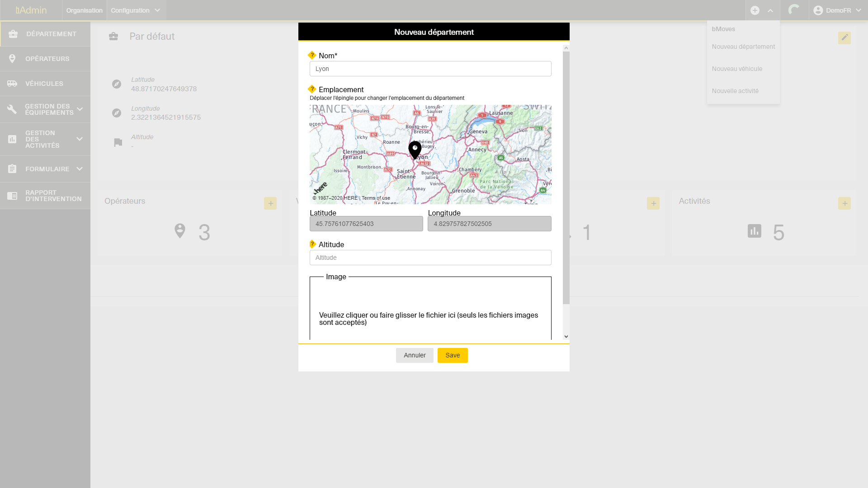
Task: Open the Configuration dropdown menu
Action: click(136, 10)
